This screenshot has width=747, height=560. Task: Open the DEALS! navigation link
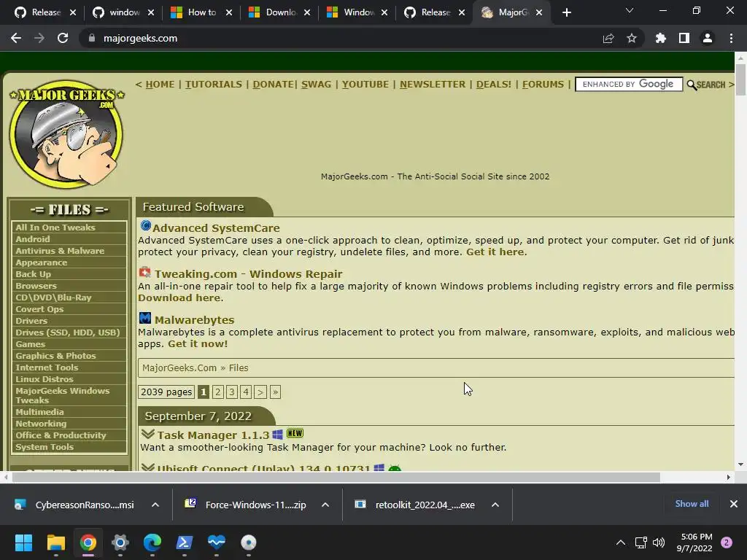point(494,85)
